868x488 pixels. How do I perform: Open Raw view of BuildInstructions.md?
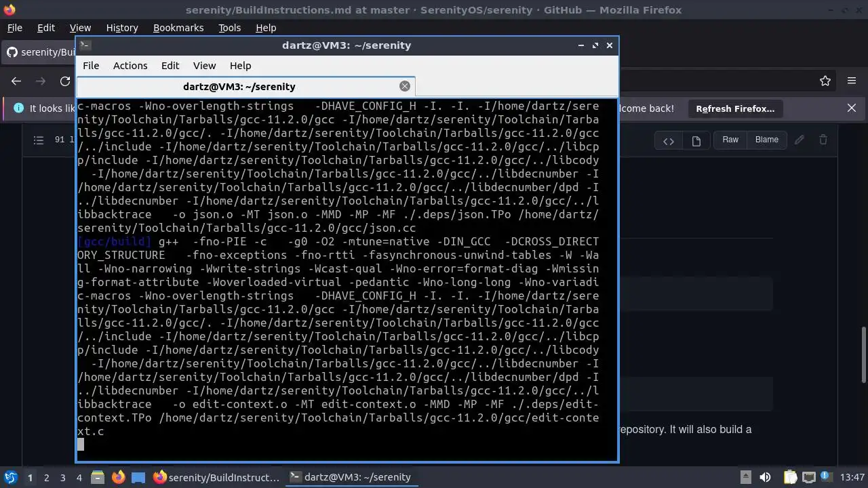(730, 140)
